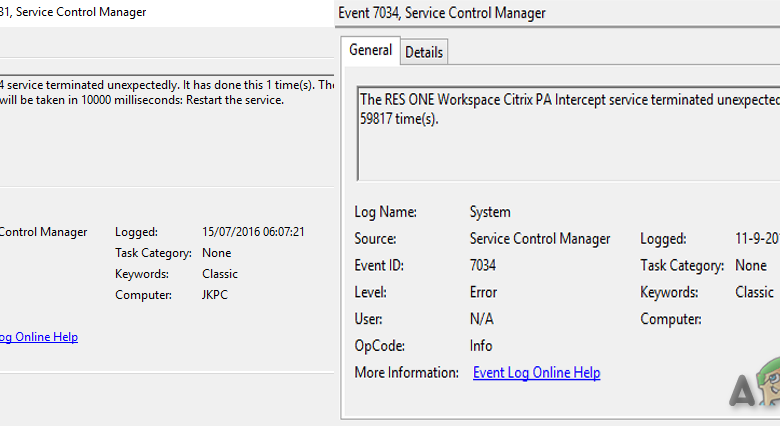Image resolution: width=780 pixels, height=426 pixels.
Task: Click the logged date 15/07/2016 06:07:21
Action: (253, 232)
